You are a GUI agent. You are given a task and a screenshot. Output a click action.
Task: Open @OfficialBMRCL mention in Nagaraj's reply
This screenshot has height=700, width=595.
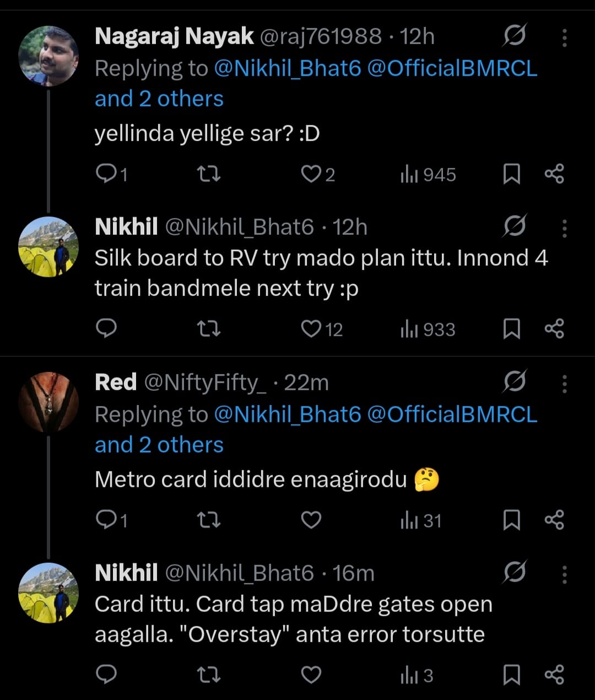[x=452, y=68]
